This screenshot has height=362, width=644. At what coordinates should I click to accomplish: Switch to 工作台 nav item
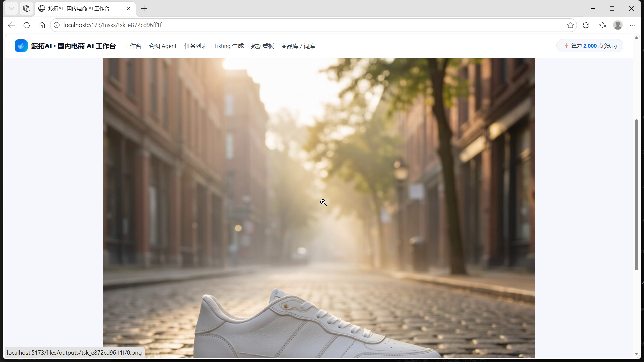point(133,46)
